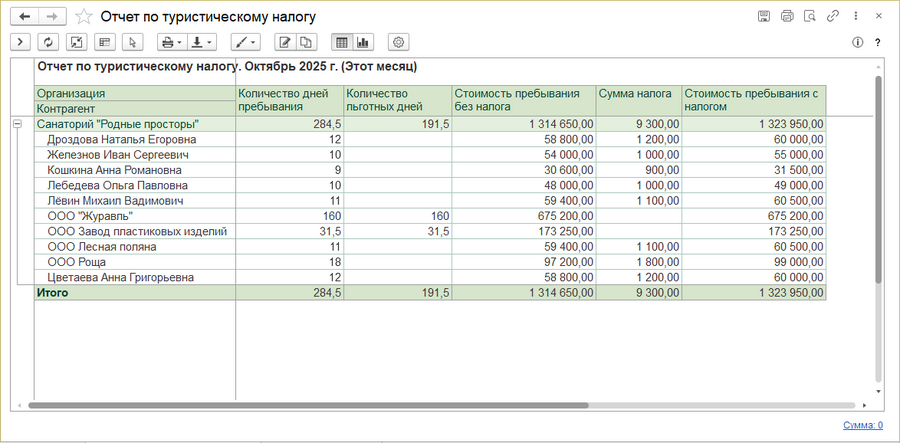
Task: Copy link to report with chain icon
Action: pos(832,16)
